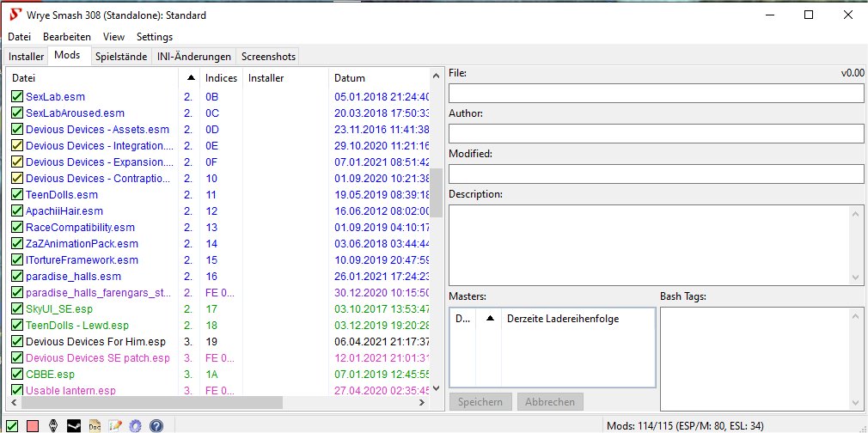Select ITortureFramework.esm row

219,260
